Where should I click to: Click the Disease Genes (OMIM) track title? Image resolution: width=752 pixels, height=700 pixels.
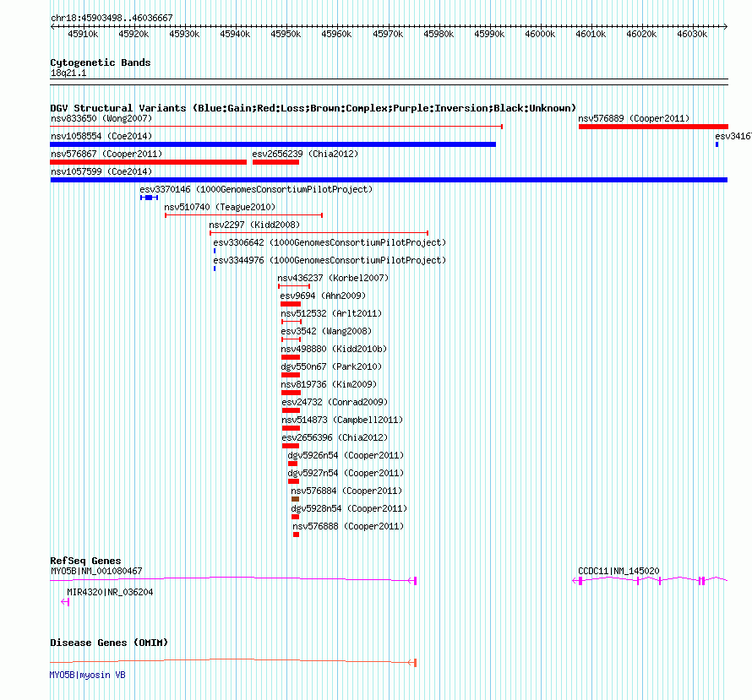click(109, 643)
